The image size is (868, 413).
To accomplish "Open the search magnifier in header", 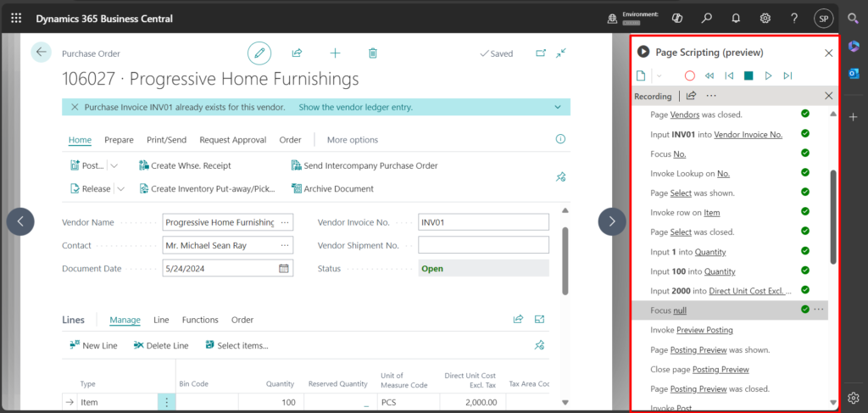I will click(x=706, y=19).
